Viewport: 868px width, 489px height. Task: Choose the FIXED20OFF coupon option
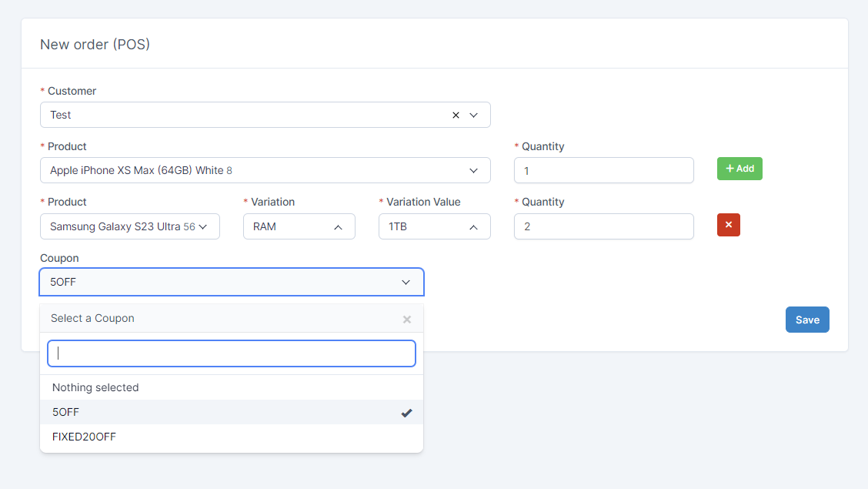point(84,437)
